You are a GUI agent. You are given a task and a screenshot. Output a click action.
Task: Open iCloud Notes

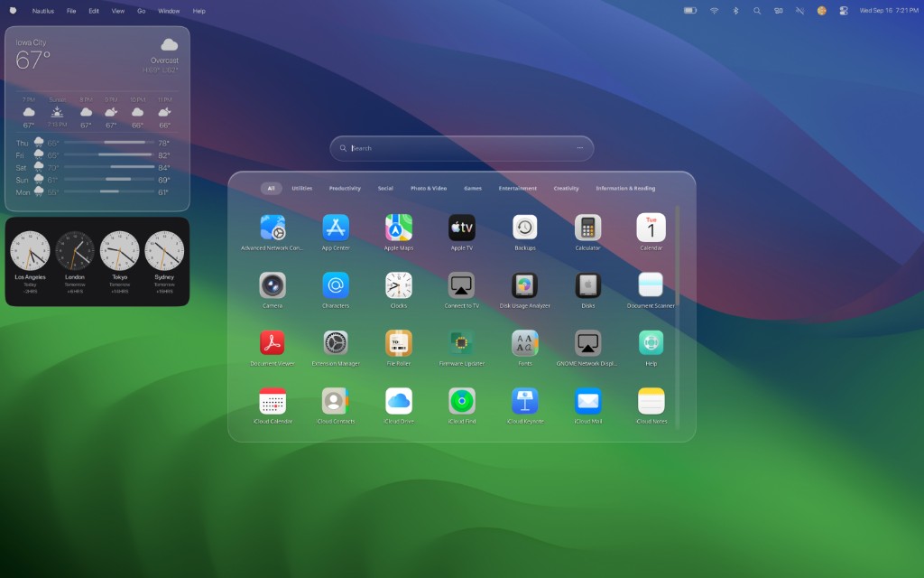point(651,401)
